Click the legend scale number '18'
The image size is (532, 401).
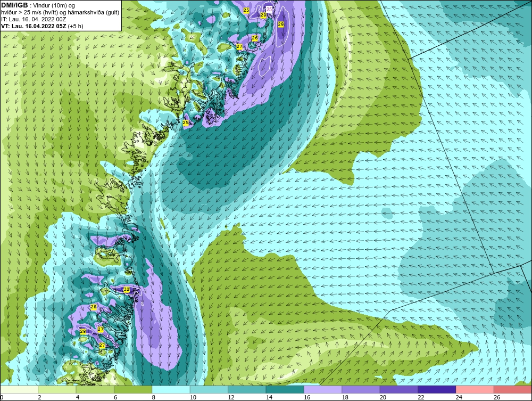point(345,397)
